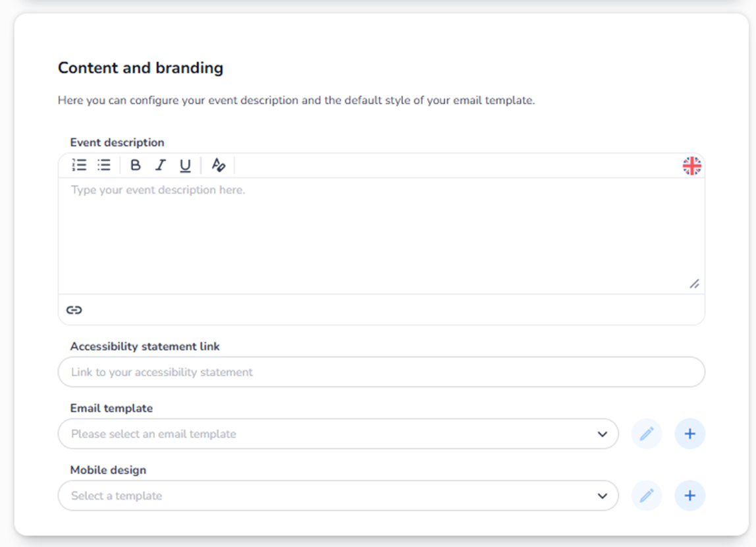Screen dimensions: 756x547
Task: Toggle italic formatting
Action: tap(160, 165)
